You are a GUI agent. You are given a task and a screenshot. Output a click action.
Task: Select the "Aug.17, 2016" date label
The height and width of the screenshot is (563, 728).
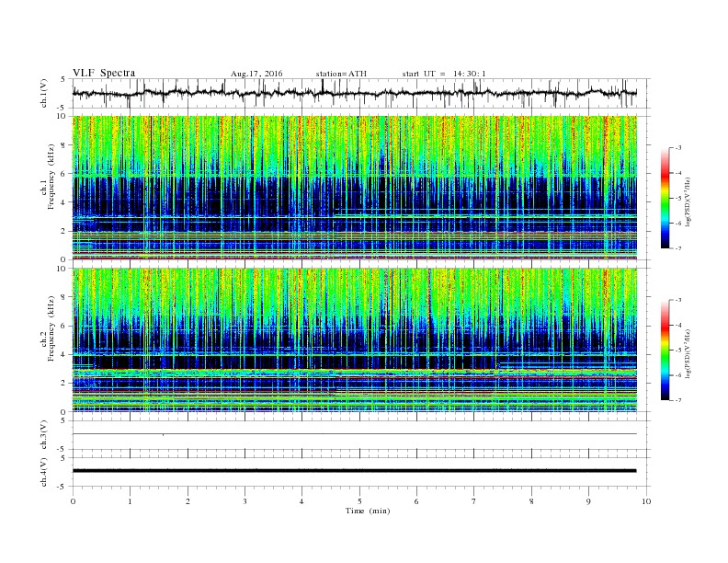[256, 74]
